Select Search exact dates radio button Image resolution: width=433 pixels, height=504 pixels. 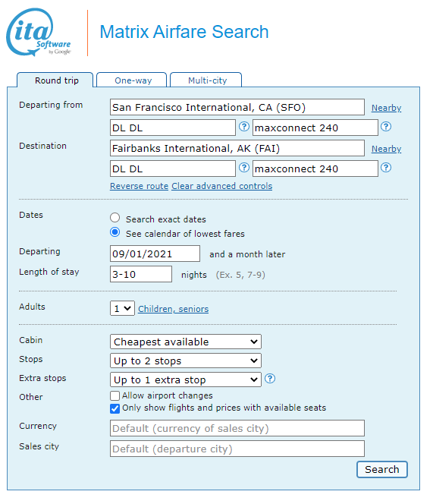click(x=115, y=218)
